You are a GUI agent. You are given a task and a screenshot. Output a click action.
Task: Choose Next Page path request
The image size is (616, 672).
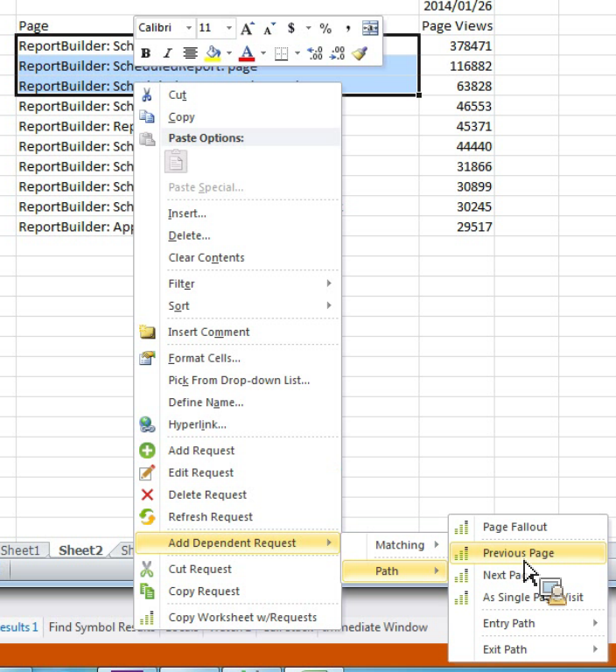click(528, 575)
